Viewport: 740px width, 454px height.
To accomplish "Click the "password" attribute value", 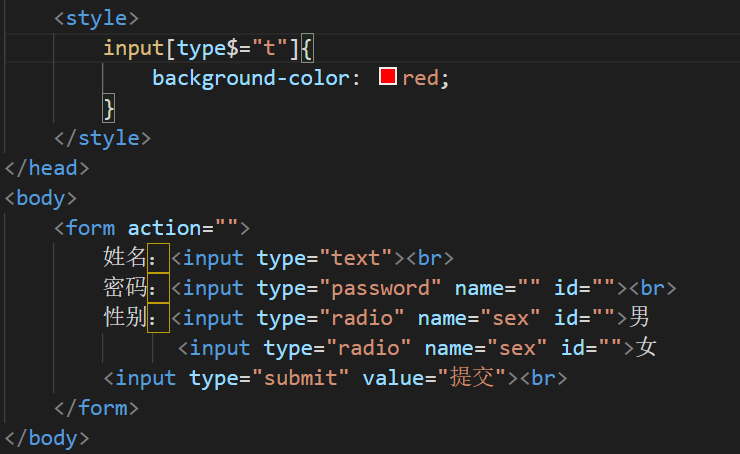I will point(380,288).
